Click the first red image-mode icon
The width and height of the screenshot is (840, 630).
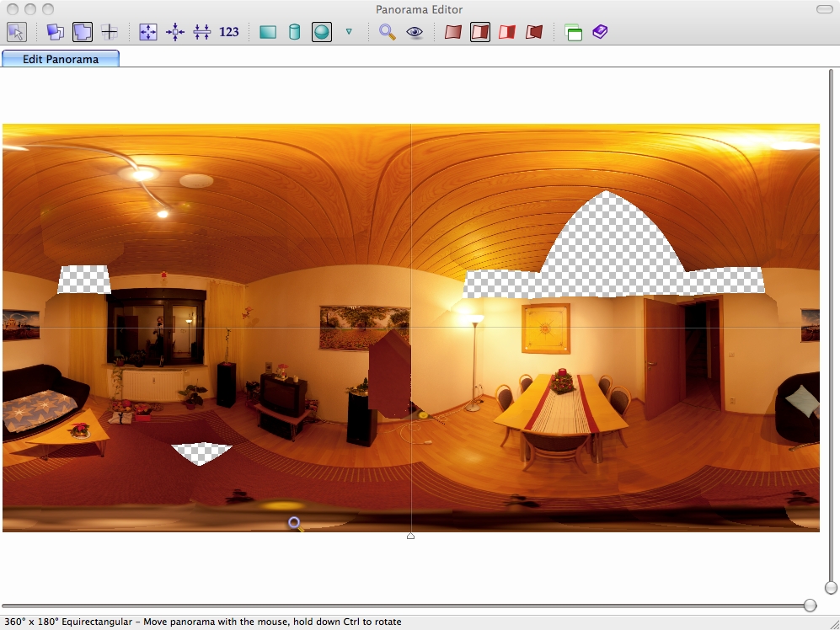pyautogui.click(x=453, y=32)
